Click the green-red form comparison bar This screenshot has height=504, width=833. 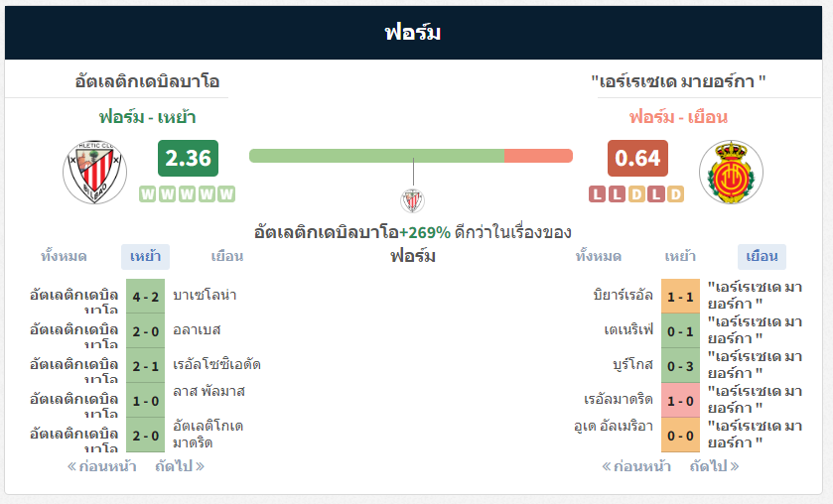[411, 156]
